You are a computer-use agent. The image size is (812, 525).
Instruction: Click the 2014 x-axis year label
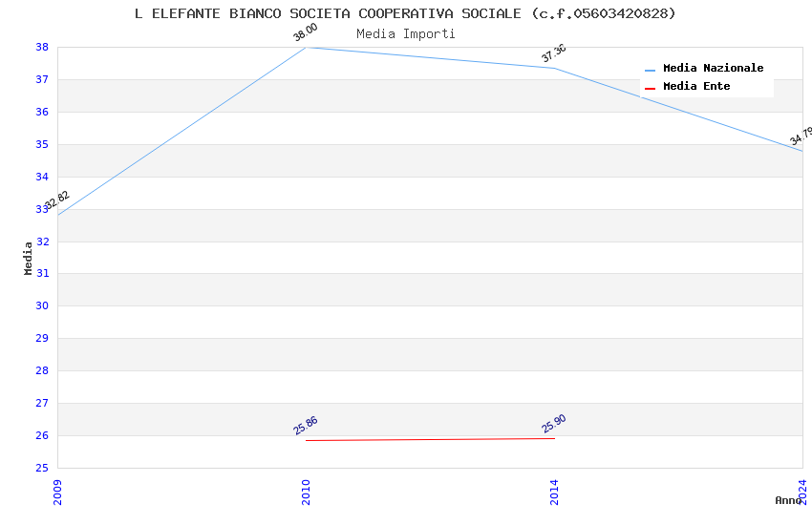point(554,492)
